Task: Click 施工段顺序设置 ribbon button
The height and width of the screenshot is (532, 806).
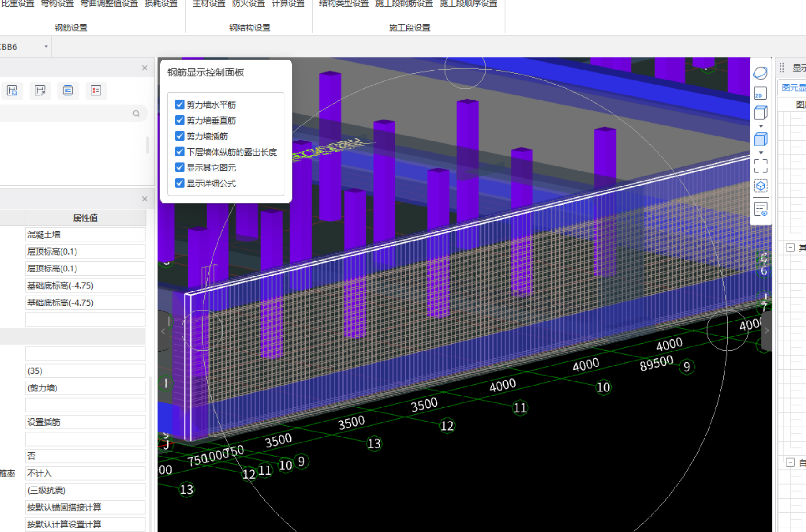Action: coord(468,4)
